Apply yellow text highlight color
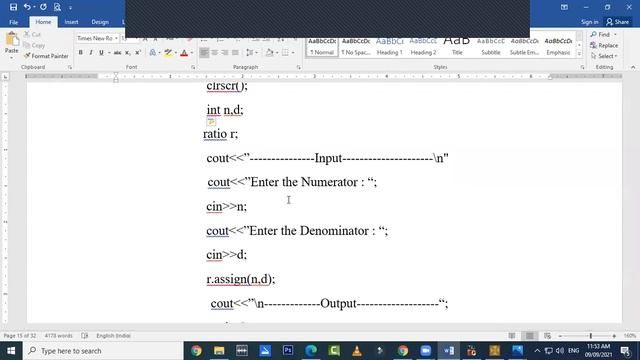This screenshot has width=640, height=360. [x=168, y=53]
